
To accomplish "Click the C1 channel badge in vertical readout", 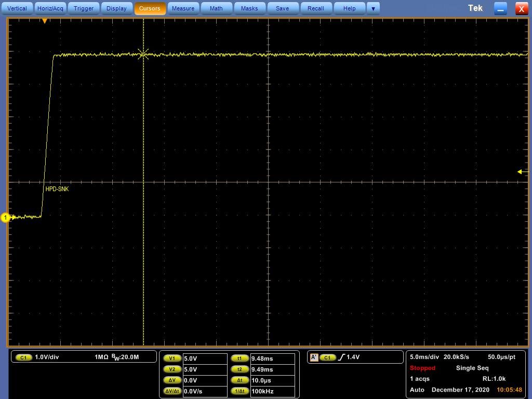I will 23,357.
